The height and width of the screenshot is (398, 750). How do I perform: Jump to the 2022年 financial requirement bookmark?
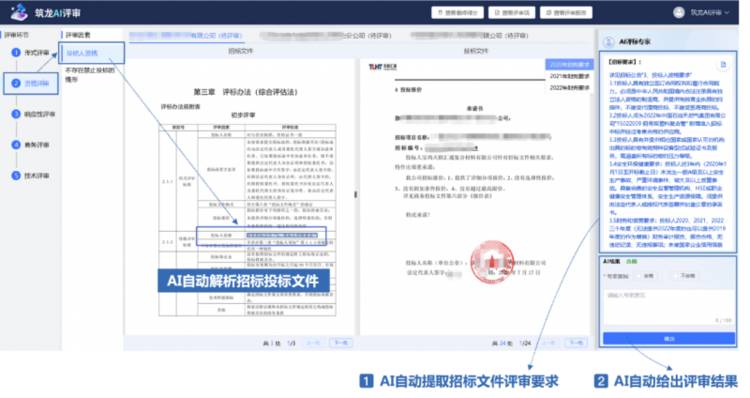569,88
